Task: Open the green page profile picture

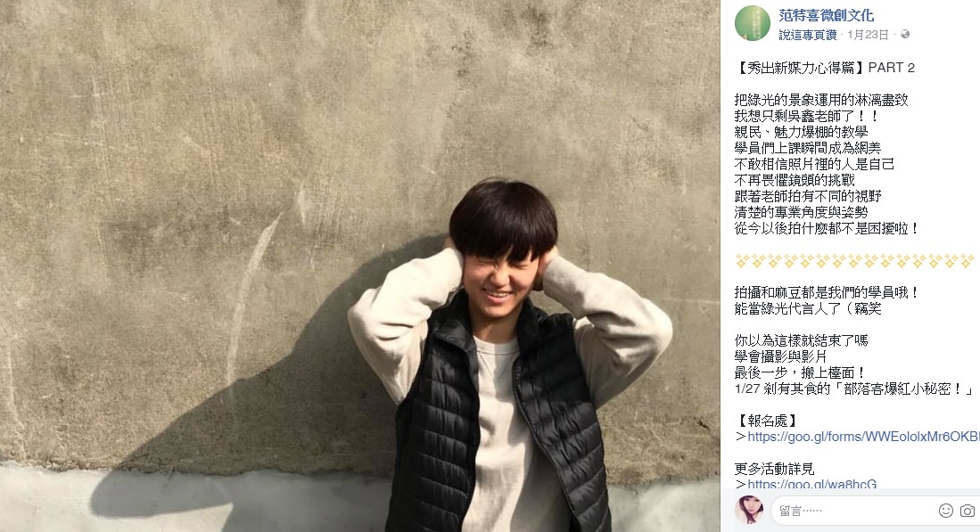Action: 752,23
